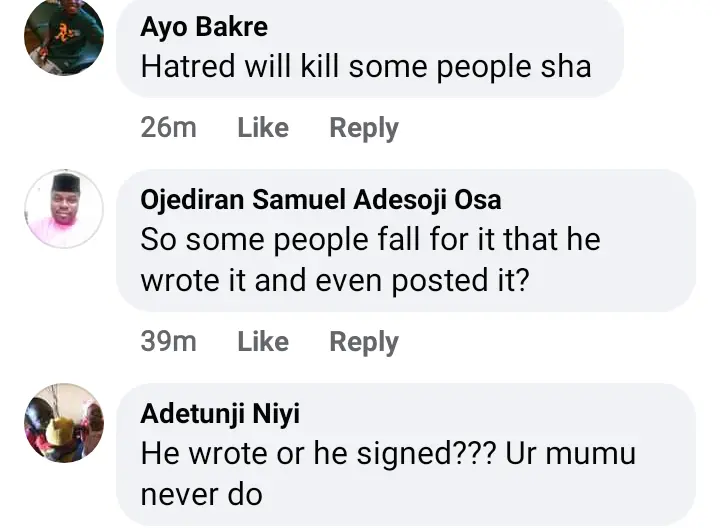
Task: Click the 'wrote it and even posted it?' line
Action: click(335, 281)
